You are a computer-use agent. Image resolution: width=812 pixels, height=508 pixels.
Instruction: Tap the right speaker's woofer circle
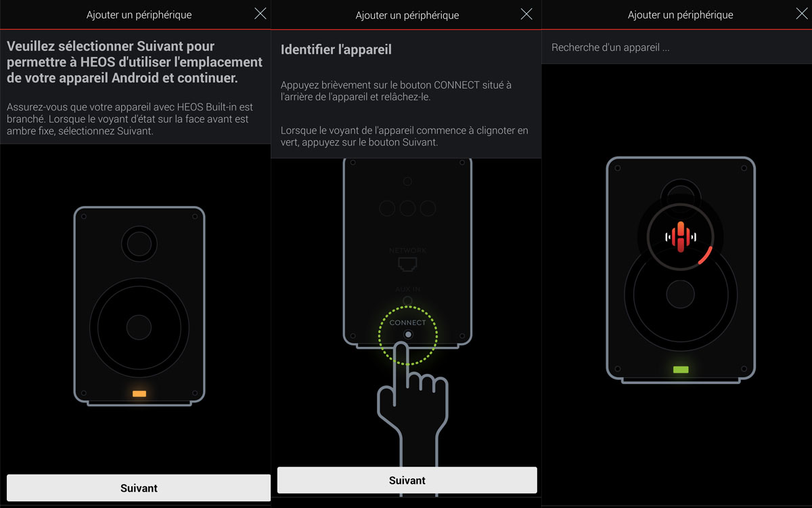click(x=680, y=294)
